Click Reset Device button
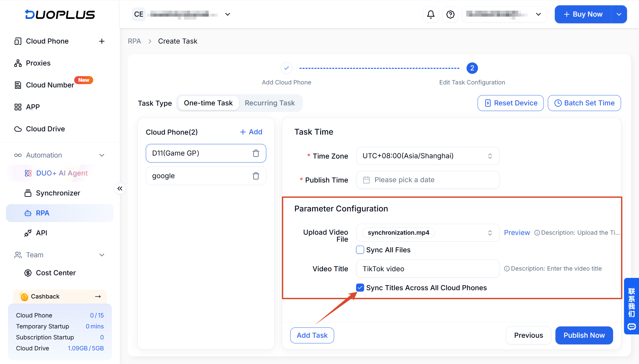Viewport: 639px width, 364px height. pyautogui.click(x=511, y=103)
